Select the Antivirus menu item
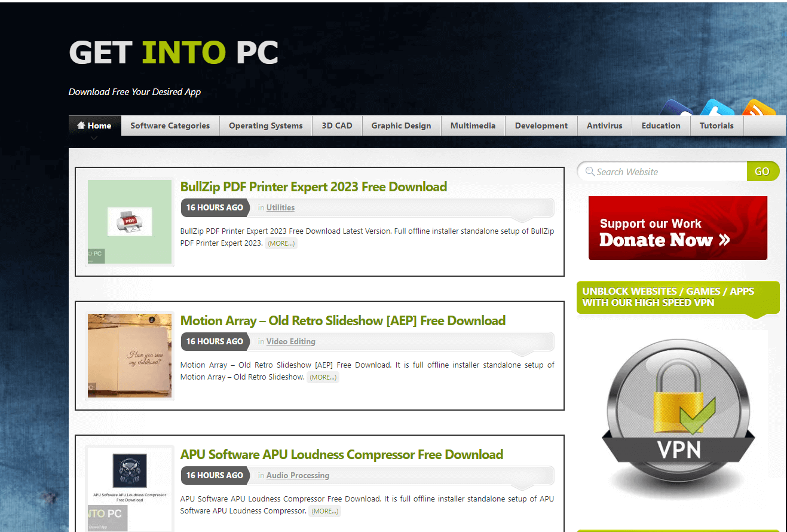The image size is (787, 532). (605, 126)
